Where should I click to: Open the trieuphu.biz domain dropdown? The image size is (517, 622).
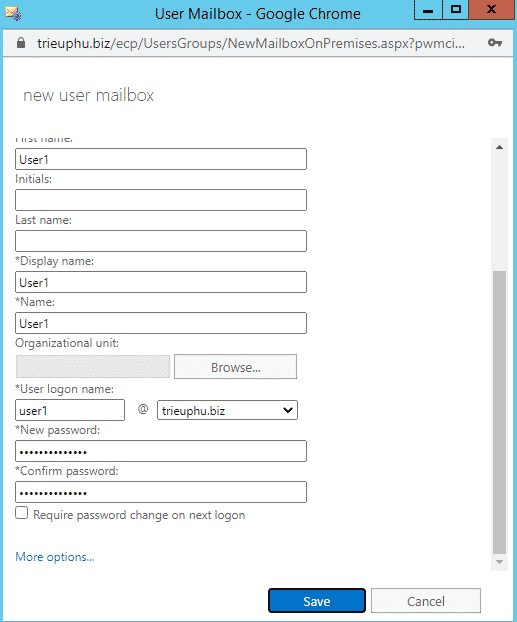(227, 411)
